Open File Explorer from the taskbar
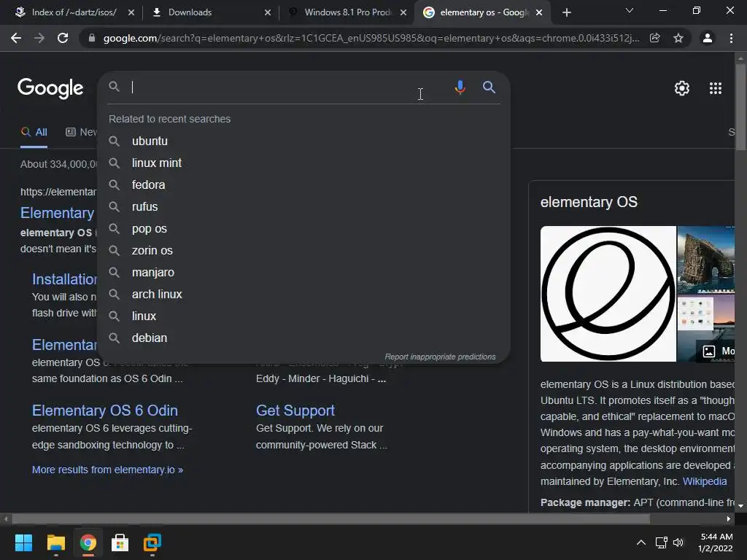Image resolution: width=747 pixels, height=560 pixels. pos(55,542)
